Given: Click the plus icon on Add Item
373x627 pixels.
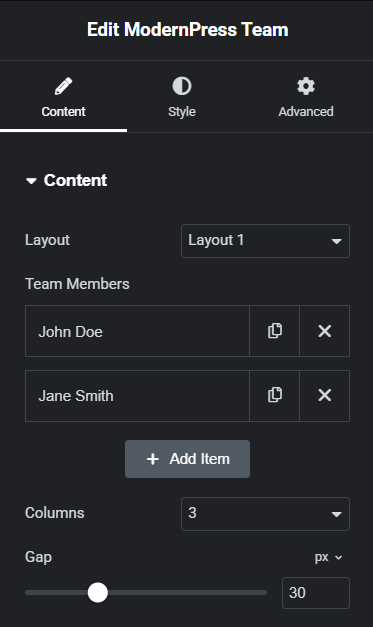Looking at the screenshot, I should [153, 459].
